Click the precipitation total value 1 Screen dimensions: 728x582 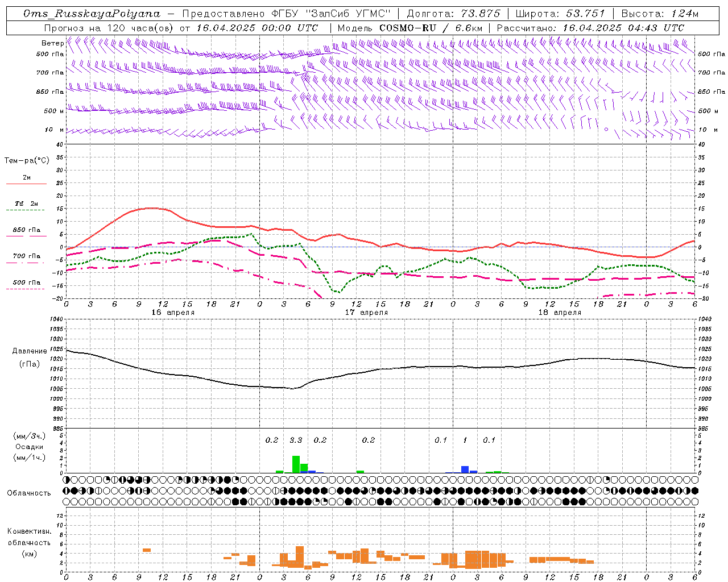point(465,440)
